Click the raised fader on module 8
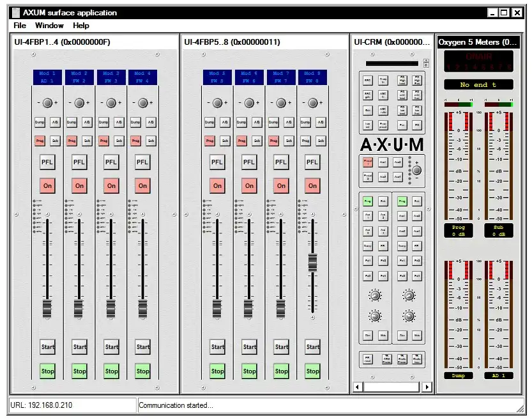 tap(312, 262)
